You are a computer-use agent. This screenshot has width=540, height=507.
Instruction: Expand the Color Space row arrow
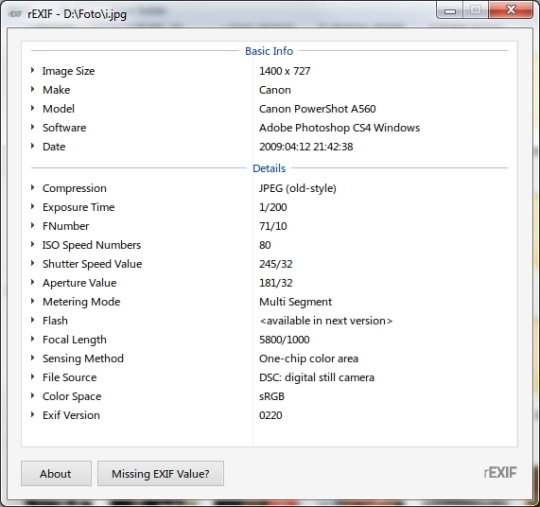(x=32, y=396)
